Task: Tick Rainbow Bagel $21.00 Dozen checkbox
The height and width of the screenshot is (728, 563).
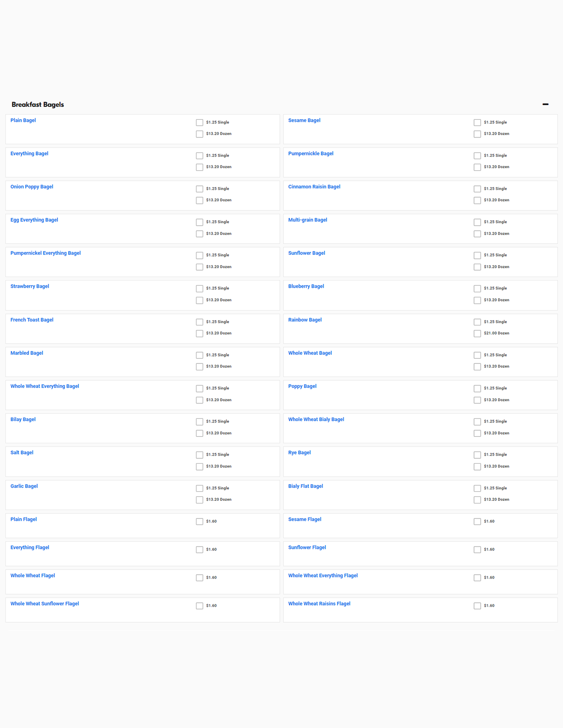Action: tap(477, 333)
